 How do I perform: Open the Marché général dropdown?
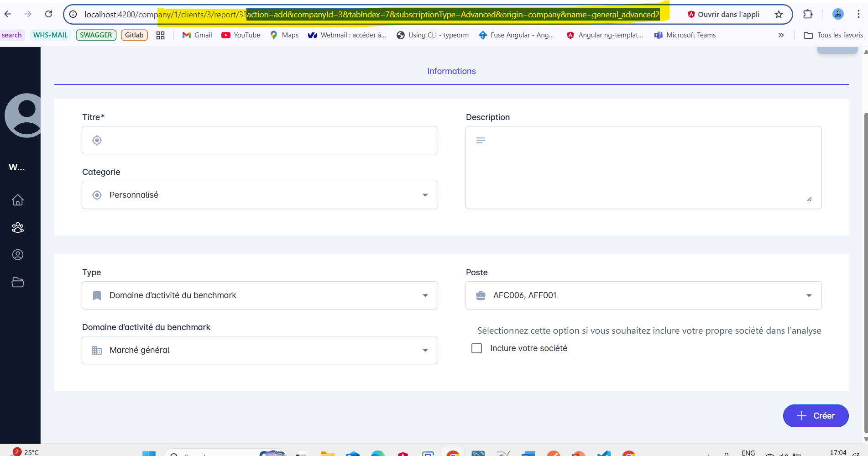[x=260, y=350]
